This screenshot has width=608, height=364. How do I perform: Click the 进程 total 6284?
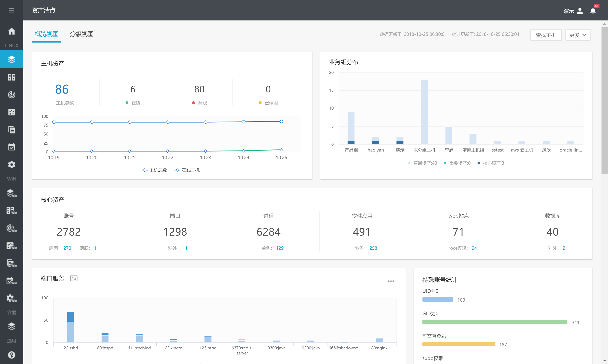[268, 232]
